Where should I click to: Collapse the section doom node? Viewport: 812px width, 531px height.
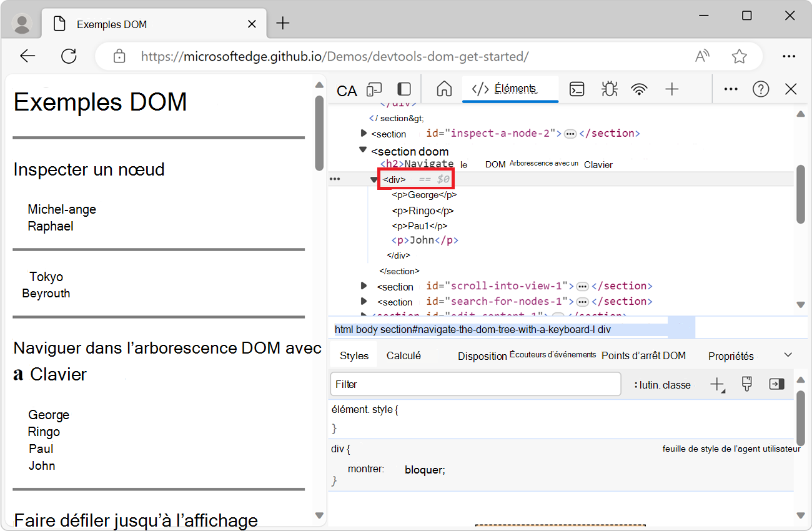tap(363, 150)
